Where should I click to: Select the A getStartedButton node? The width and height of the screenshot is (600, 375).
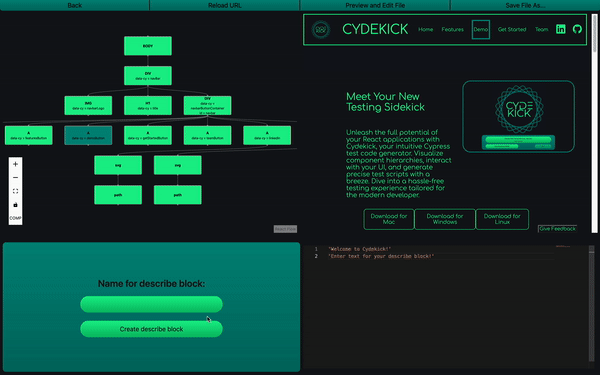click(x=148, y=135)
